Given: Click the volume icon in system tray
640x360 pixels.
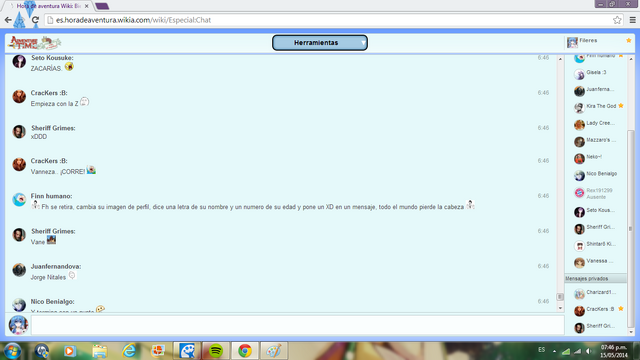Looking at the screenshot, I should pyautogui.click(x=589, y=351).
